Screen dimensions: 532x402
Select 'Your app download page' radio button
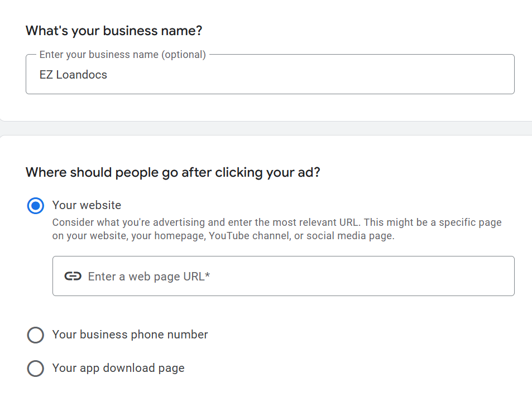click(36, 369)
